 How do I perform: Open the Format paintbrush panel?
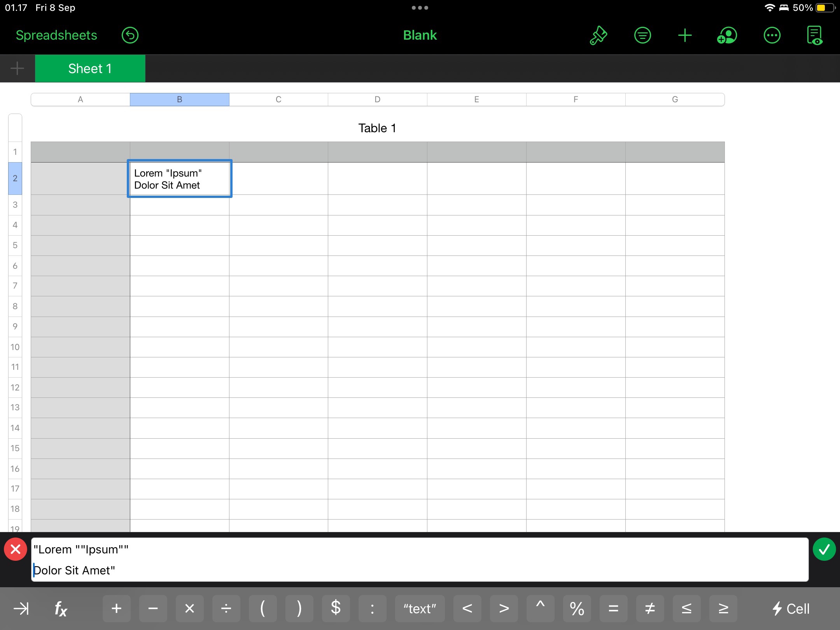click(598, 35)
